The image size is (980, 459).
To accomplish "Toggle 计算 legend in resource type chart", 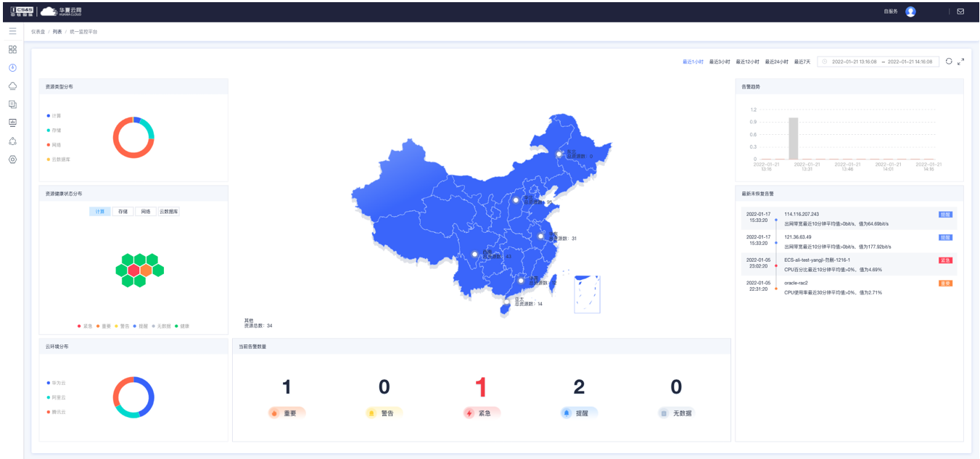I will tap(55, 116).
